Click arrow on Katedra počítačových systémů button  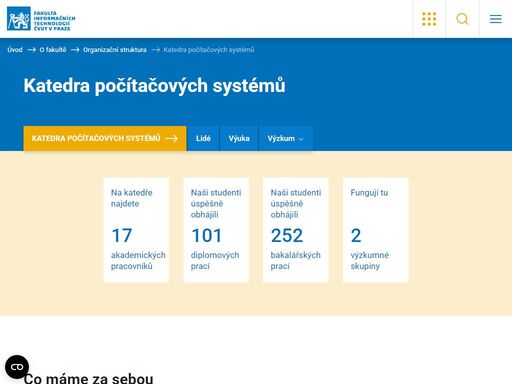[171, 138]
